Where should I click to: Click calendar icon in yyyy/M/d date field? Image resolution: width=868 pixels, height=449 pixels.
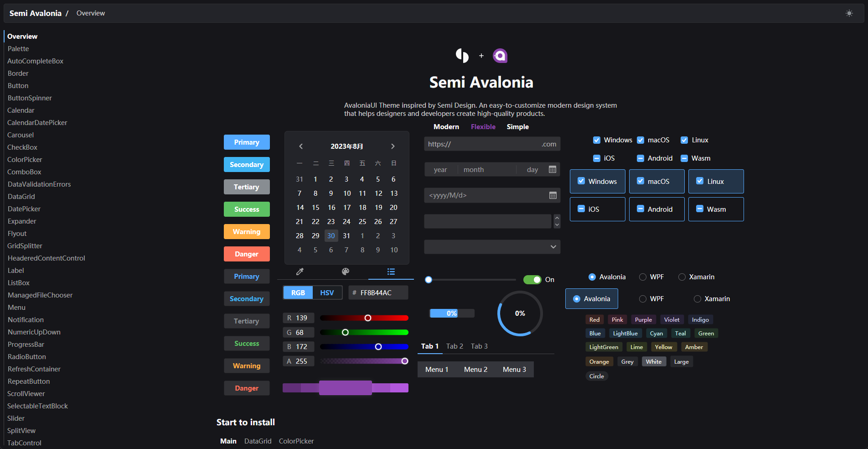point(553,195)
